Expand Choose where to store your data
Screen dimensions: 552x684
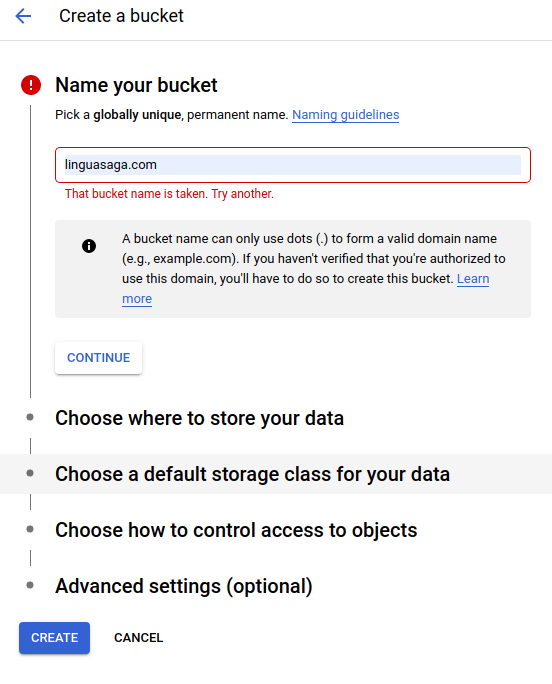point(199,418)
